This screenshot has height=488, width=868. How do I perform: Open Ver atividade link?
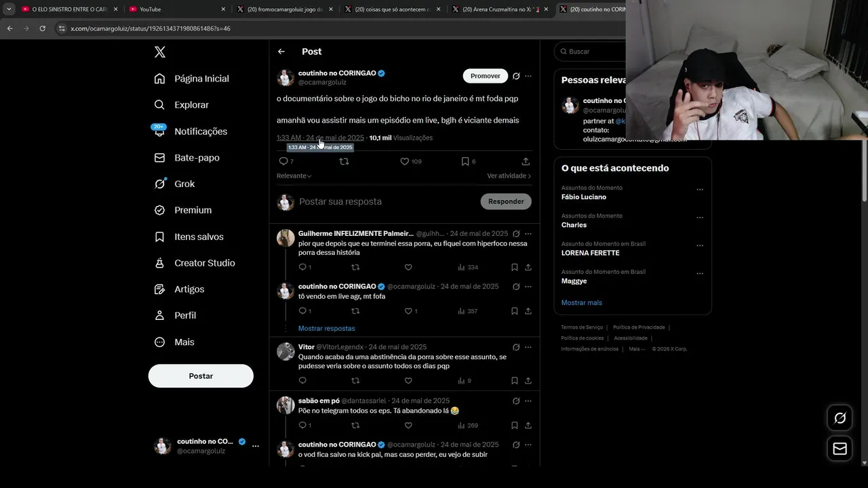[x=509, y=176]
